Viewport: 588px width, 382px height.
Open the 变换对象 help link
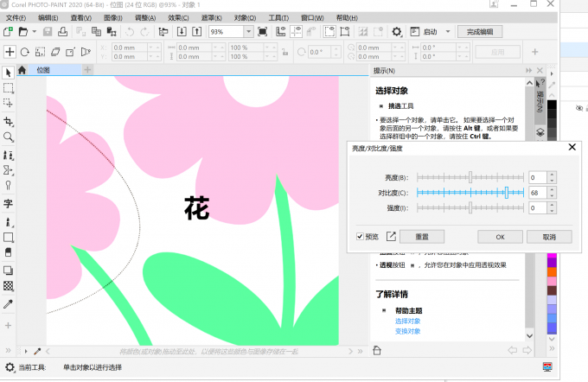[407, 331]
